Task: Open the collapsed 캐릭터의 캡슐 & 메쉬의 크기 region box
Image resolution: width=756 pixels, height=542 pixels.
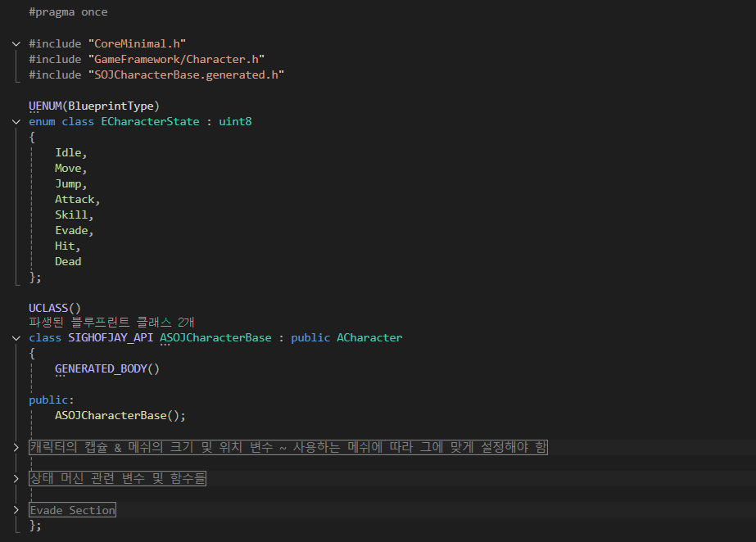Action: [288, 447]
